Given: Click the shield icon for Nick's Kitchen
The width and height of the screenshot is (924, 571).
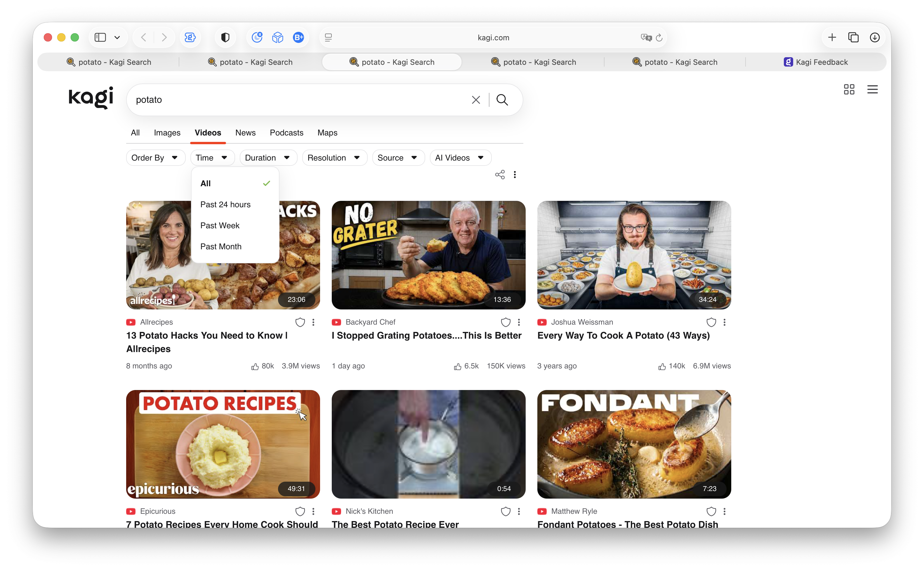Looking at the screenshot, I should (506, 511).
